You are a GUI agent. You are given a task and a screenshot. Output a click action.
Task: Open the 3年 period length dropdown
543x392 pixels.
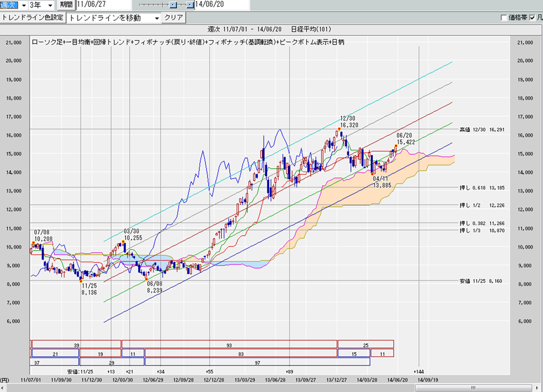click(x=50, y=5)
